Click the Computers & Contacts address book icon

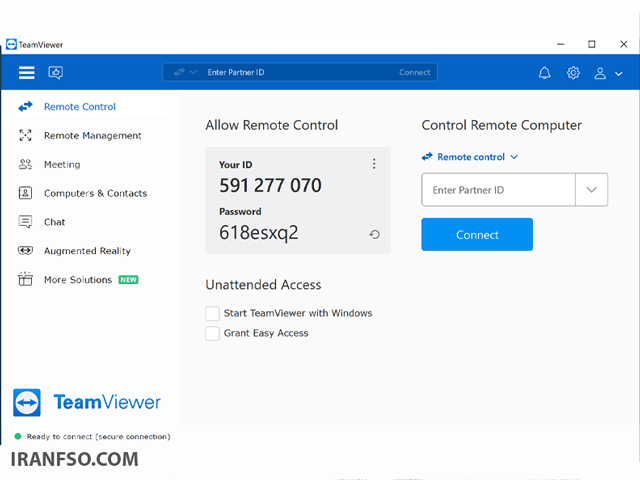(x=25, y=193)
